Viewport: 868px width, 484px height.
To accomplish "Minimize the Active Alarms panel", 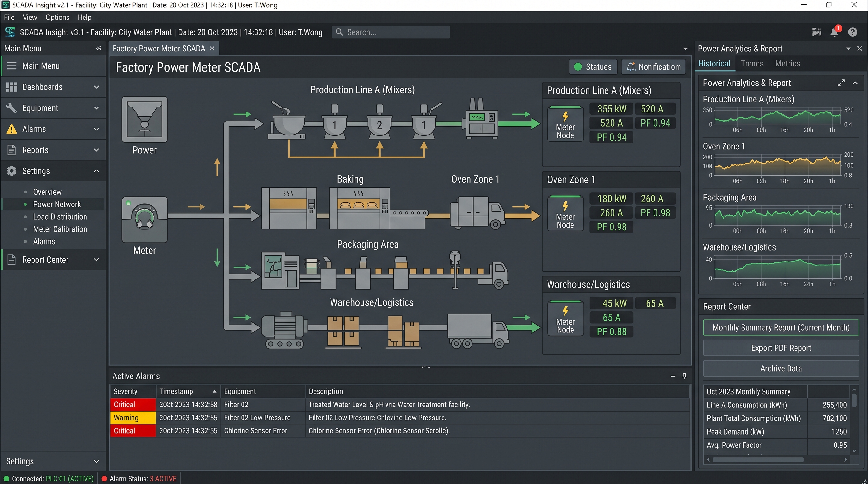I will pos(673,376).
